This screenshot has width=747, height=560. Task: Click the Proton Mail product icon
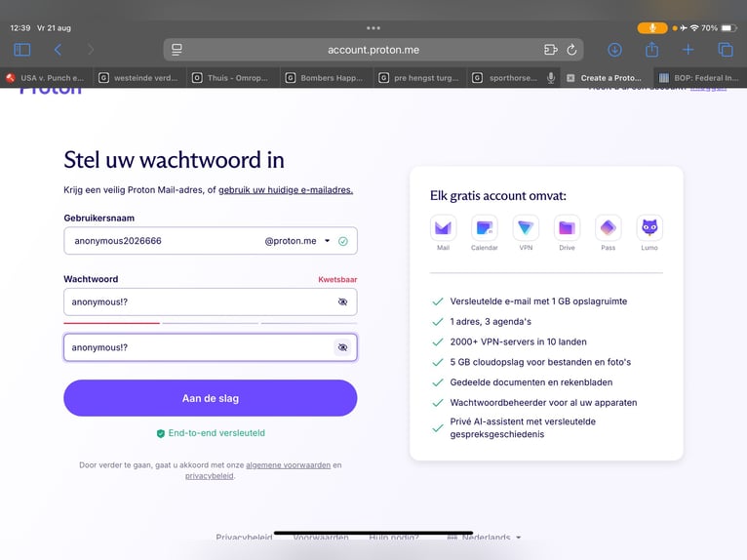[443, 228]
